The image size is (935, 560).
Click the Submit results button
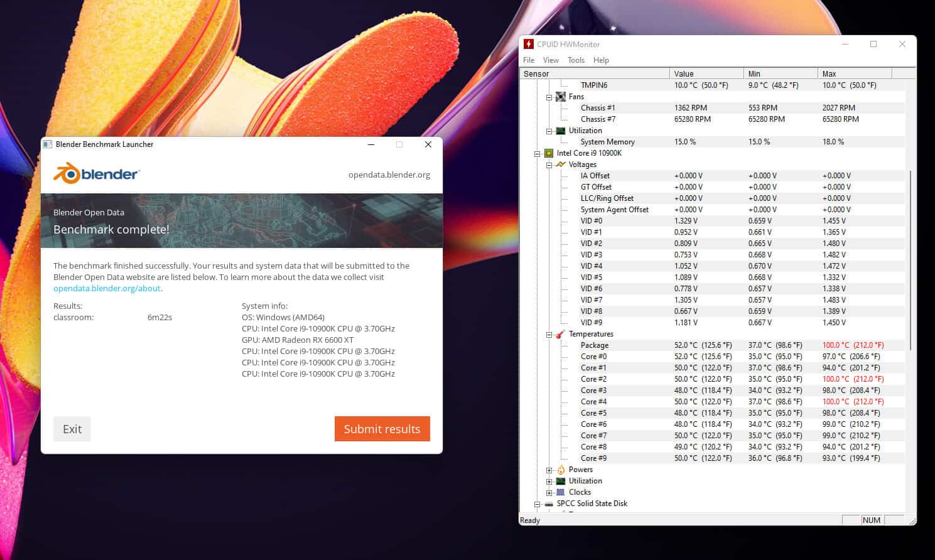[x=382, y=429]
